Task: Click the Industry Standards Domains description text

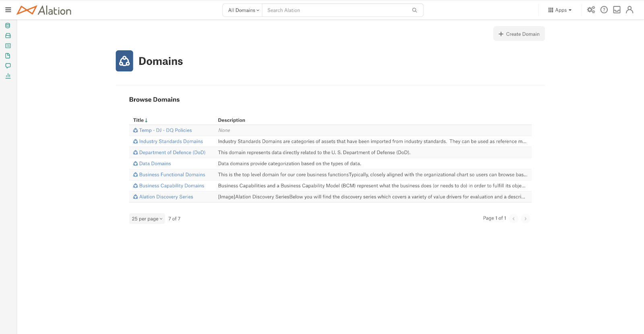Action: click(372, 141)
